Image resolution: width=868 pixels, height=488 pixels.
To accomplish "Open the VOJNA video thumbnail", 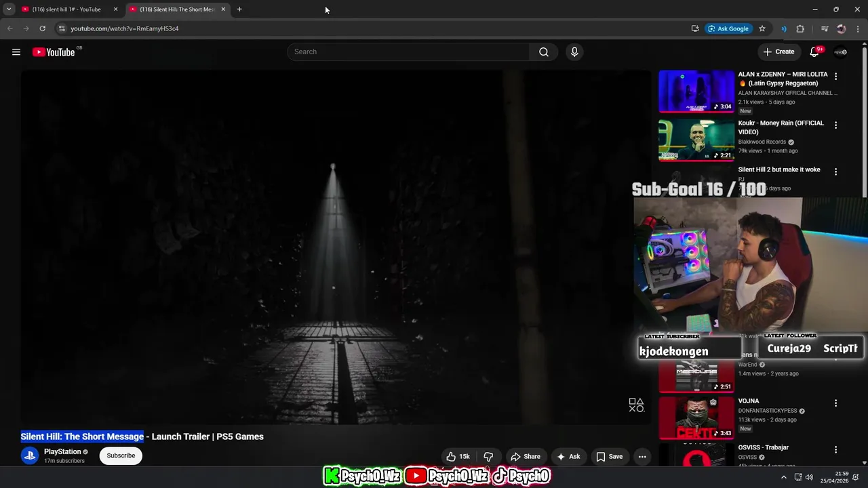I will coord(696,418).
